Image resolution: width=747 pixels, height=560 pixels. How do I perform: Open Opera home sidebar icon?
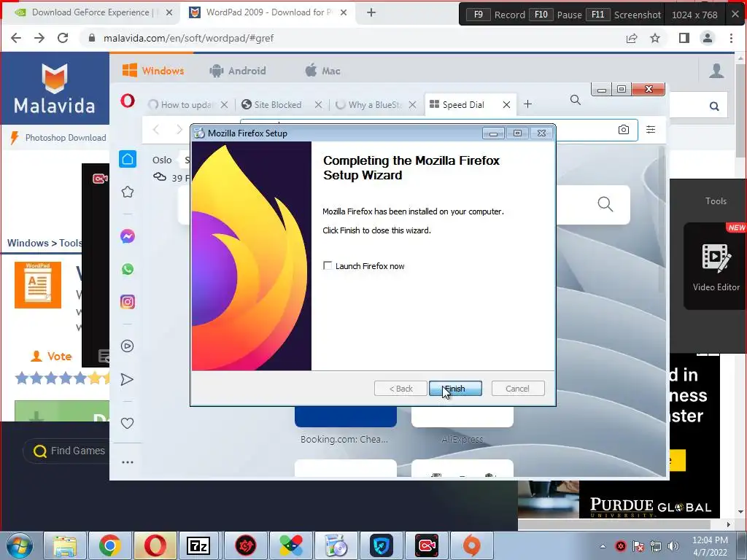pos(127,159)
